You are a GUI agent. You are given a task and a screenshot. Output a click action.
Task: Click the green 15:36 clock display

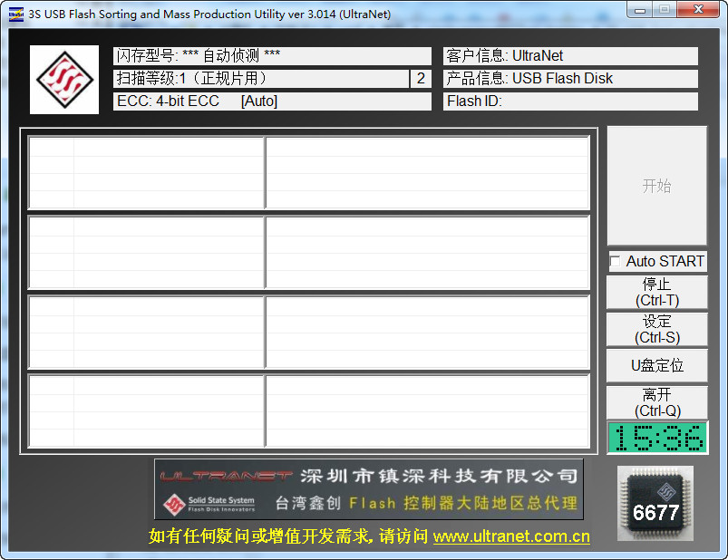[657, 438]
